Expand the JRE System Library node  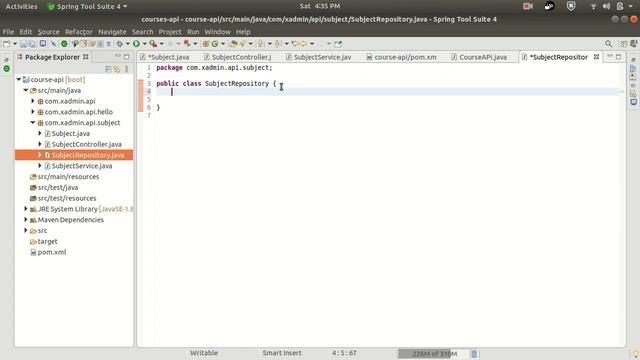point(26,209)
